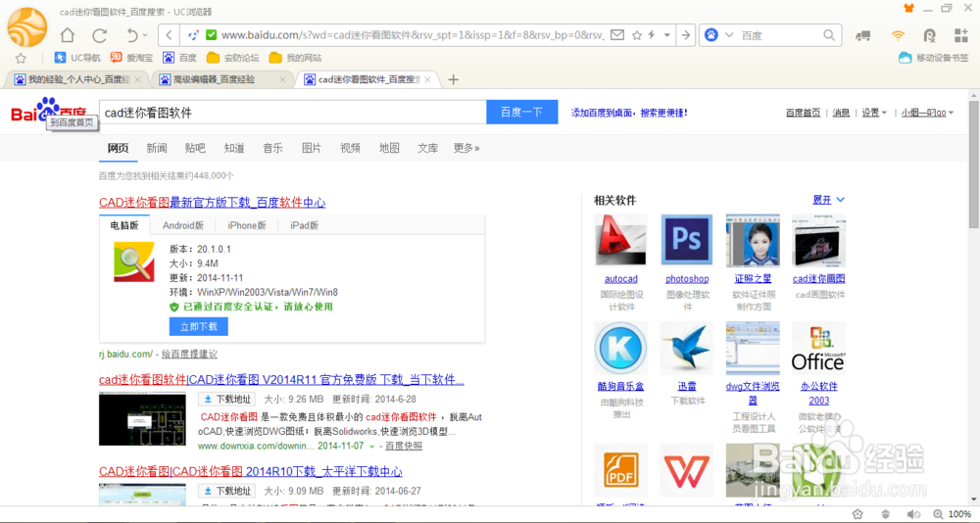Open the 设置 dropdown menu
Viewport: 980px width, 523px height.
874,113
